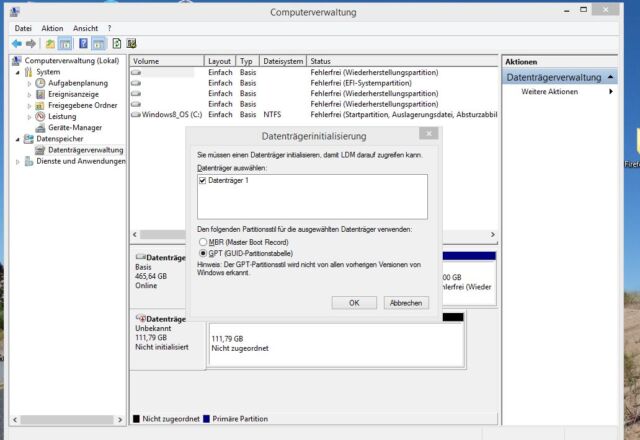Viewport: 640px width, 440px height.
Task: Expand Dienste und Anwendungen node
Action: 18,161
